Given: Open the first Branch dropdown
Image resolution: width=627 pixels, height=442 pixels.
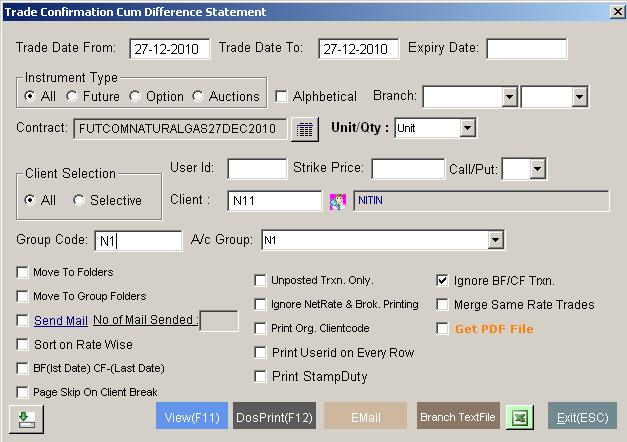Looking at the screenshot, I should pyautogui.click(x=509, y=97).
